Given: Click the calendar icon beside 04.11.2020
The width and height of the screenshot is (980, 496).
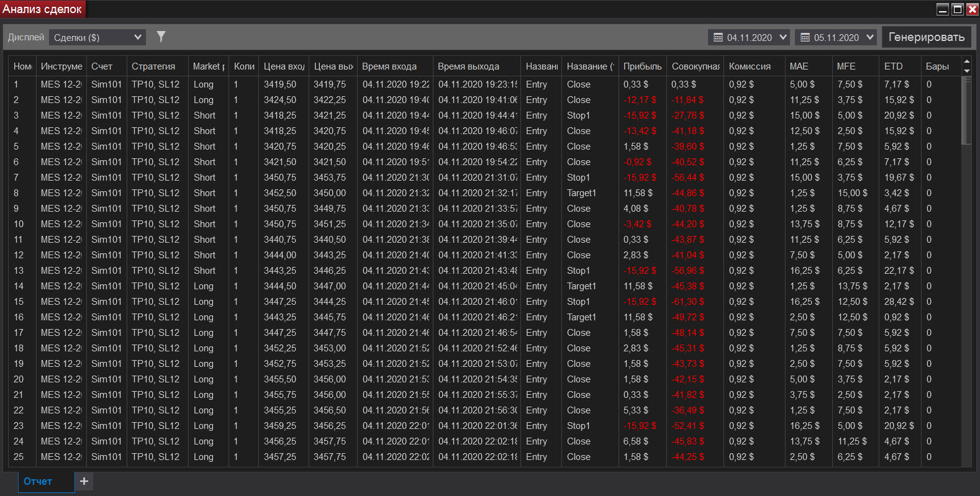Looking at the screenshot, I should click(718, 37).
